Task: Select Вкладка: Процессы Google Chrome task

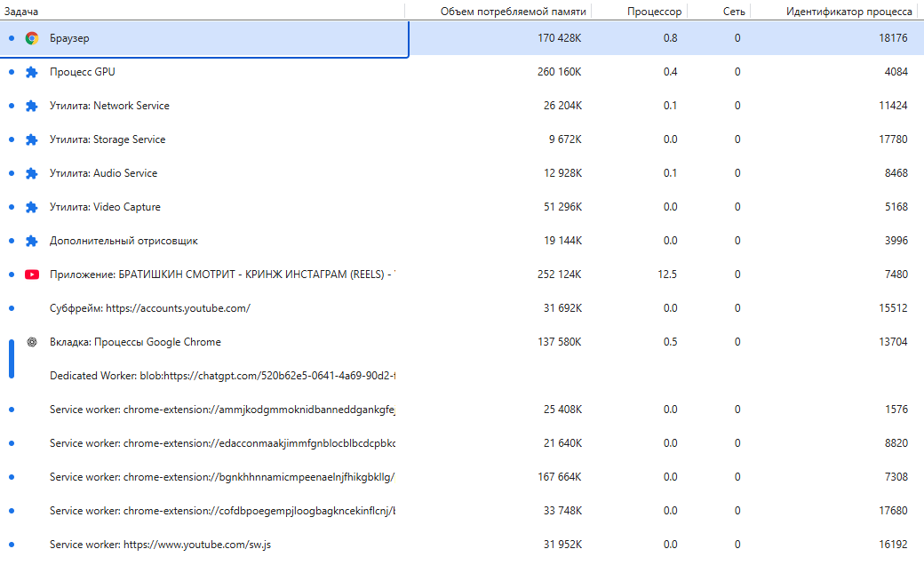Action: (x=462, y=342)
